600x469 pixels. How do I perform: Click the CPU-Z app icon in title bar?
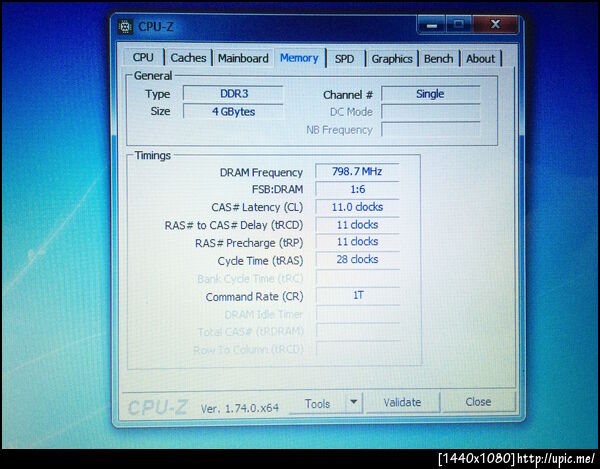coord(126,26)
